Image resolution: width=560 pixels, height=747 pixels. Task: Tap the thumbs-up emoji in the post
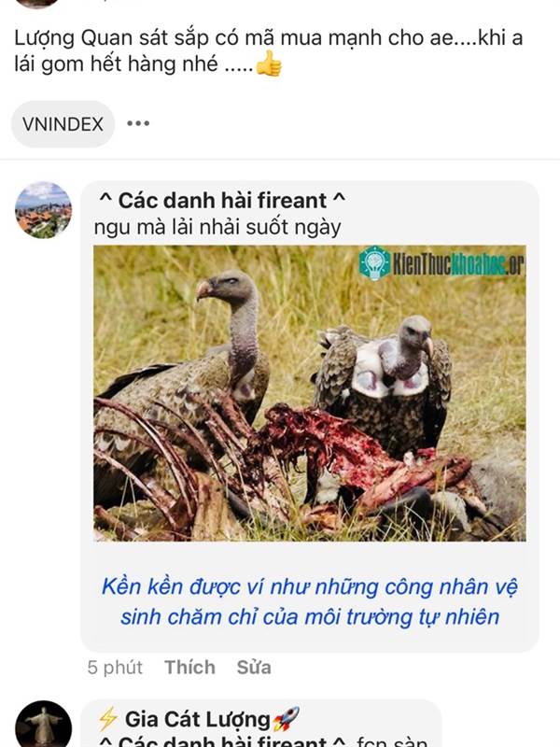click(269, 63)
